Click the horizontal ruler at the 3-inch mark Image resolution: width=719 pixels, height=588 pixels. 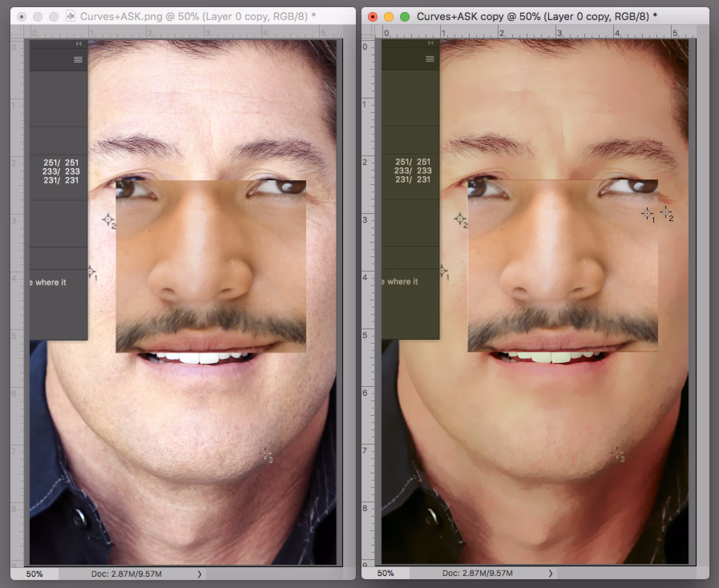208,31
